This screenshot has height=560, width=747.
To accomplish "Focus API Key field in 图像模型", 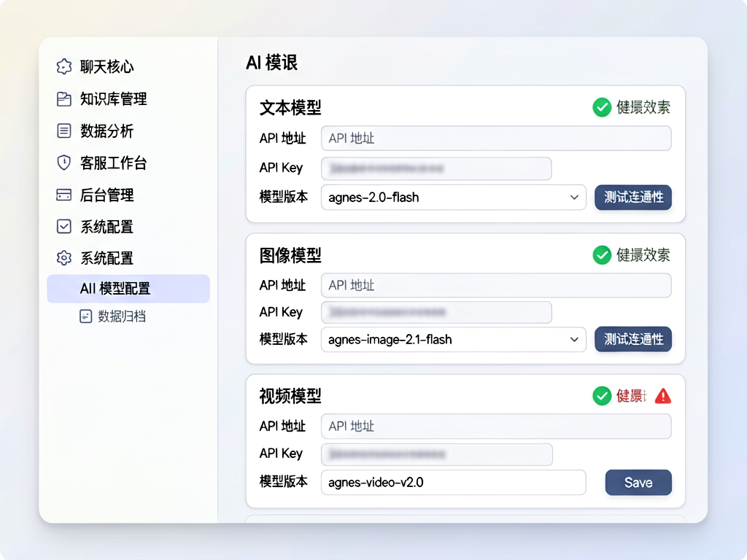I will pyautogui.click(x=436, y=312).
